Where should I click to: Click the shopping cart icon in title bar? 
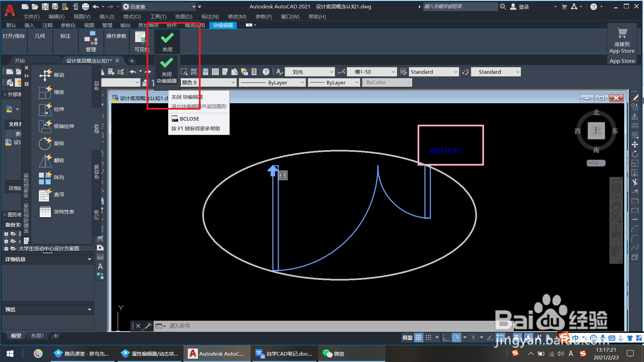[x=564, y=6]
